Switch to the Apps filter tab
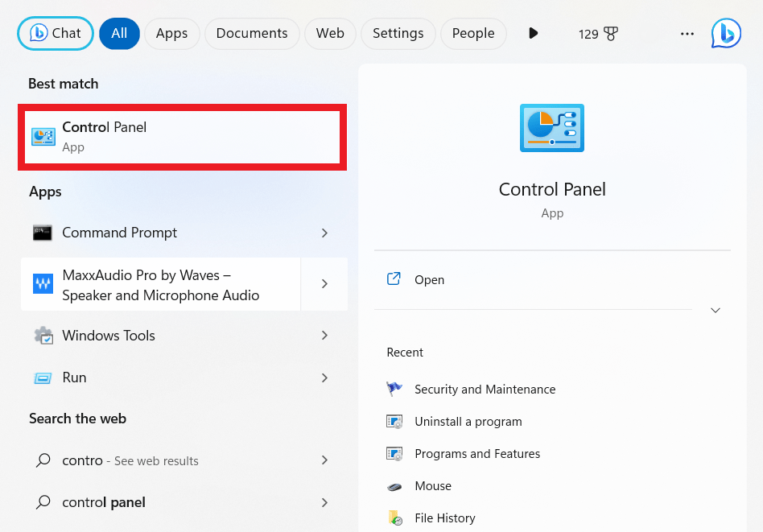This screenshot has height=532, width=763. 171,34
